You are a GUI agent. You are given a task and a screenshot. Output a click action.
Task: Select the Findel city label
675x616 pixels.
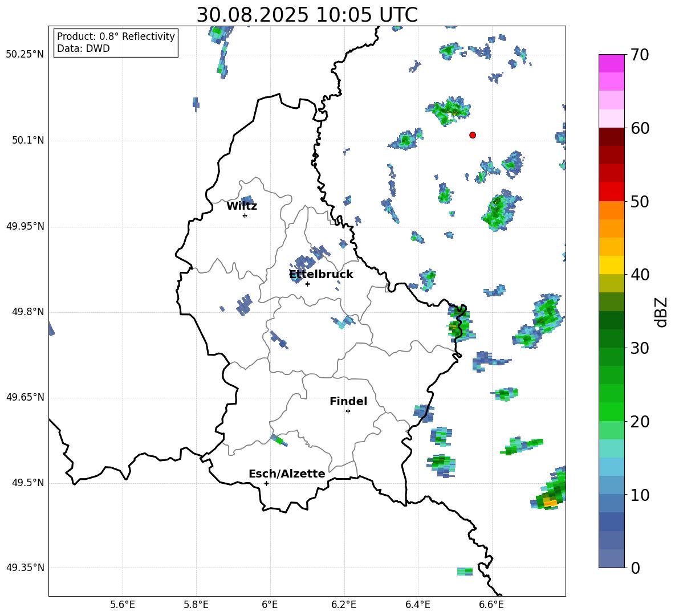coord(348,401)
